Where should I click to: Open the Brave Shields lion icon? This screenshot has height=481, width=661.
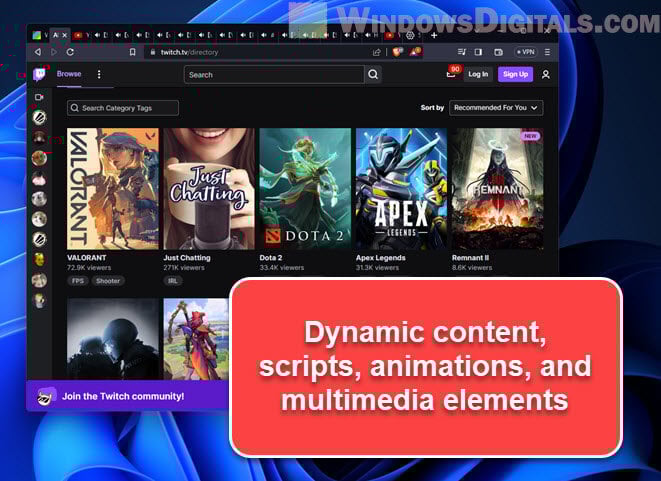click(x=398, y=52)
